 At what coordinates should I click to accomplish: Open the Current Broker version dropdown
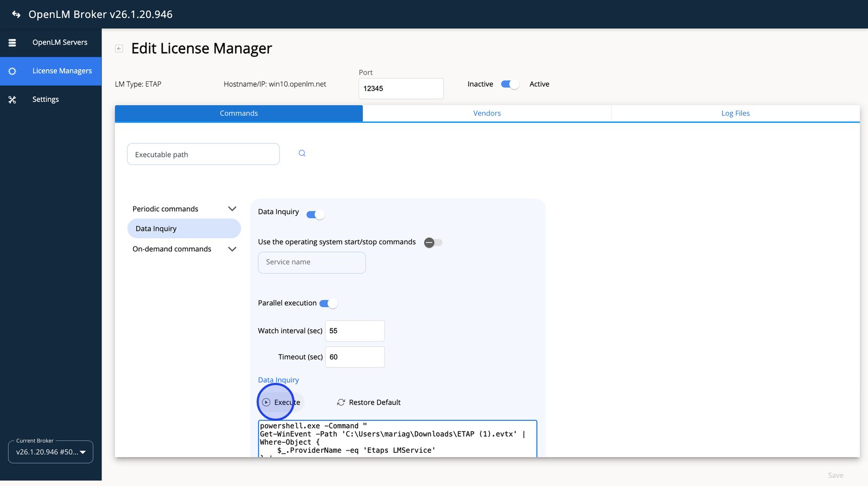[50, 452]
